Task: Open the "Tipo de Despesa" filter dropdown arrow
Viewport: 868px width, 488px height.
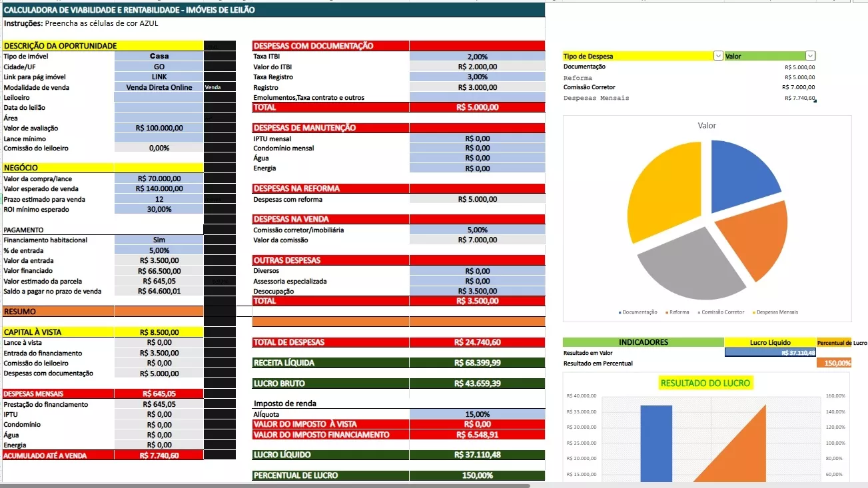Action: pyautogui.click(x=718, y=57)
